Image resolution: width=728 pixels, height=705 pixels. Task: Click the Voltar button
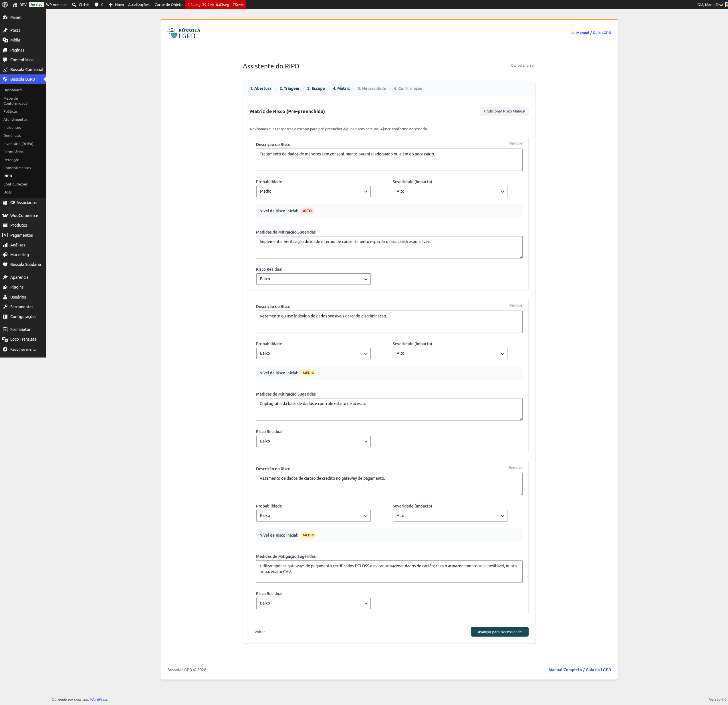pyautogui.click(x=260, y=632)
